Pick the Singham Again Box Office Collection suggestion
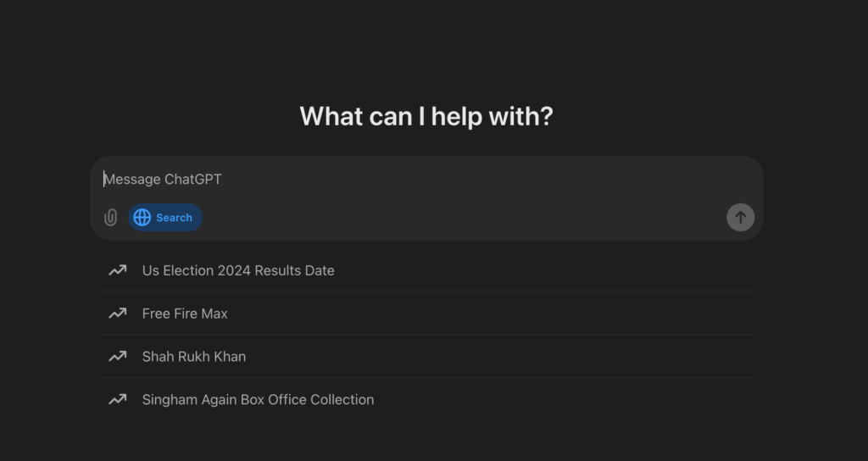The height and width of the screenshot is (461, 868). pyautogui.click(x=258, y=400)
